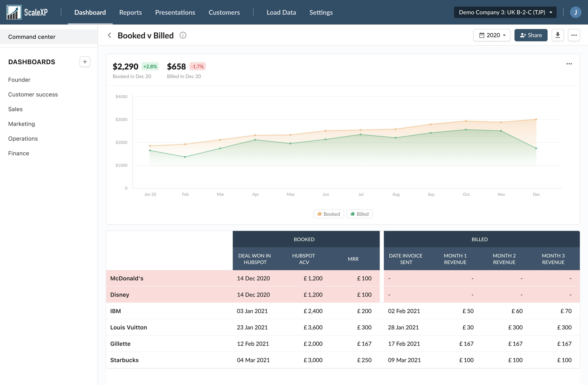The width and height of the screenshot is (588, 385).
Task: Click the Share button
Action: click(x=531, y=35)
